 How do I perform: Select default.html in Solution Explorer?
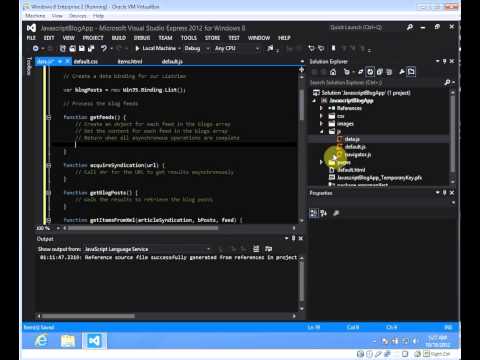coord(351,170)
